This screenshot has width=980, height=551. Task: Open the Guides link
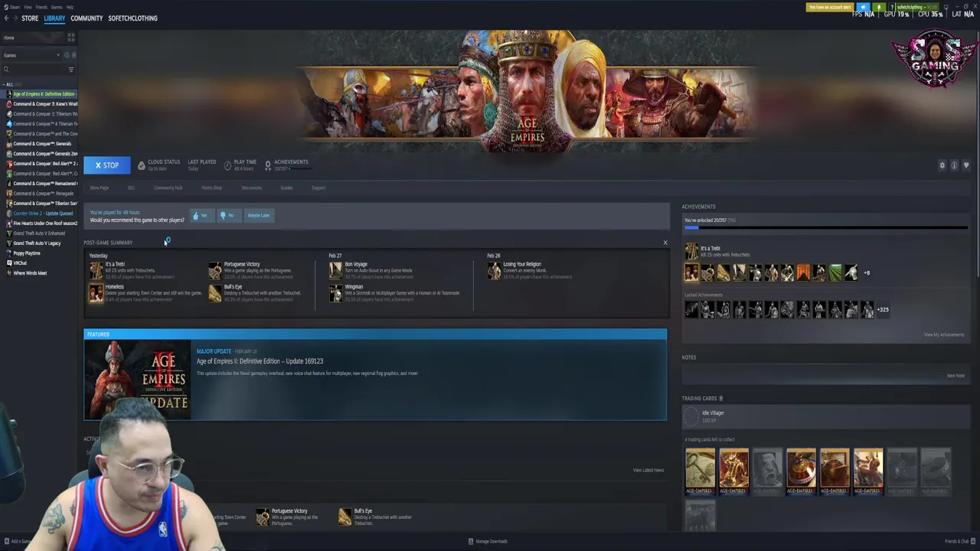286,187
